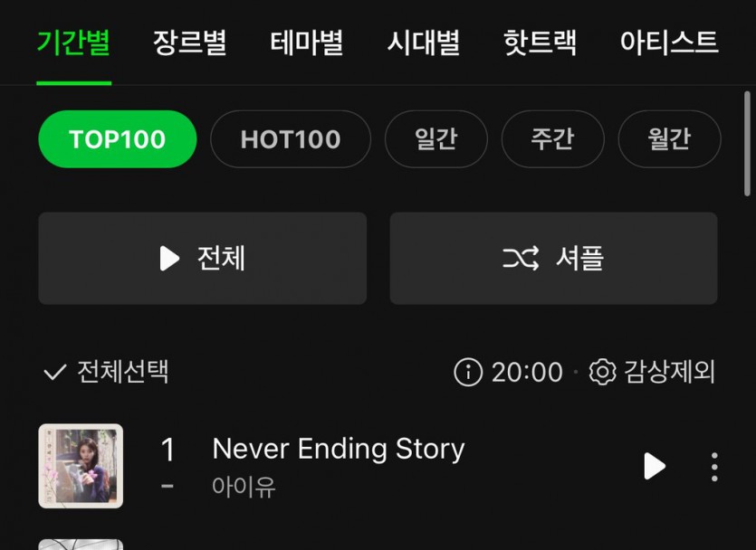
Task: Go to the 시대별 tab
Action: (424, 43)
